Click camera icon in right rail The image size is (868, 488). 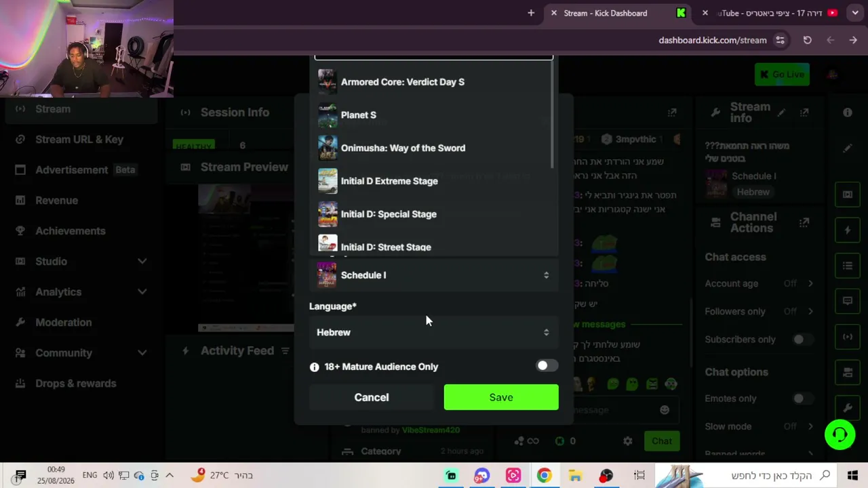tap(848, 372)
